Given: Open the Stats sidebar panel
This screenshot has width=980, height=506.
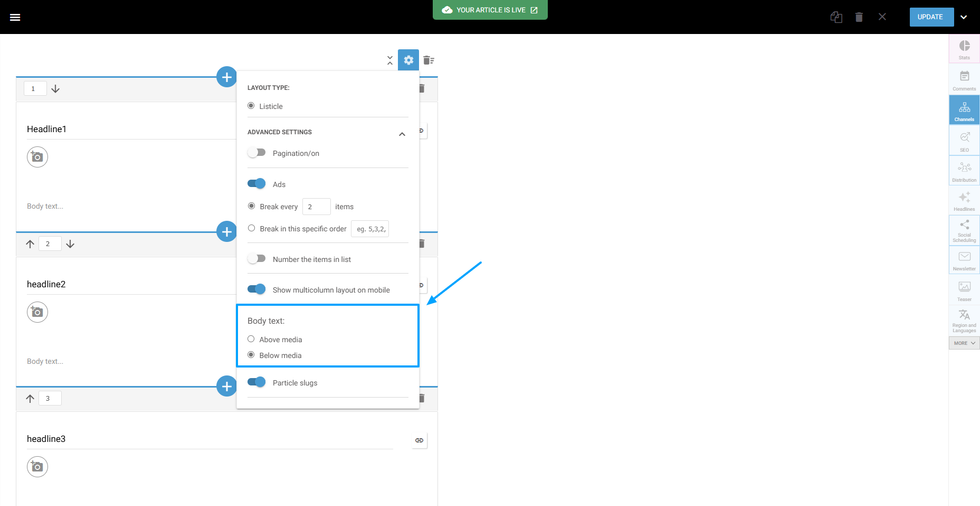Looking at the screenshot, I should click(964, 50).
